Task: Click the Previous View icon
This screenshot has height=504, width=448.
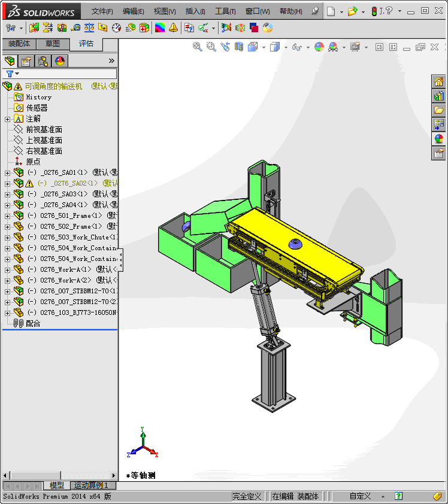Action: pyautogui.click(x=225, y=47)
